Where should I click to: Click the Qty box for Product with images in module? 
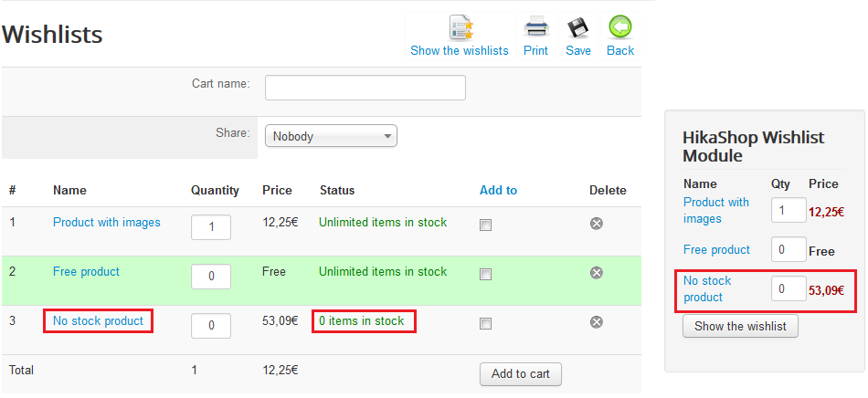click(789, 210)
